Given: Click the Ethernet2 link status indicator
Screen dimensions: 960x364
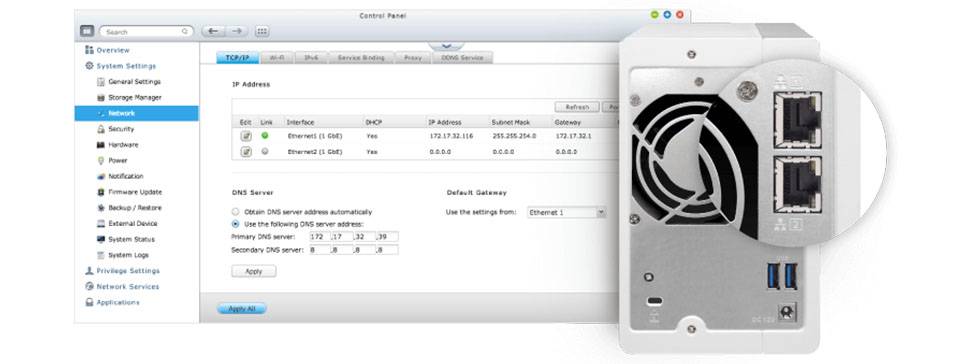Looking at the screenshot, I should tap(264, 151).
